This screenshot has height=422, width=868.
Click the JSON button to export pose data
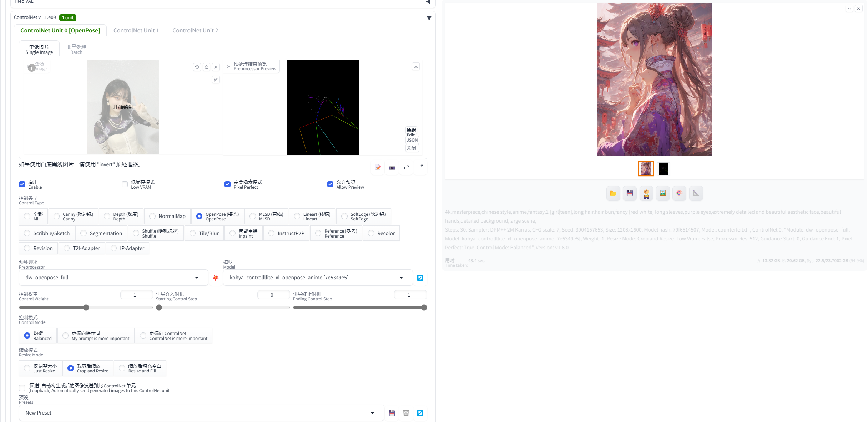pyautogui.click(x=412, y=140)
